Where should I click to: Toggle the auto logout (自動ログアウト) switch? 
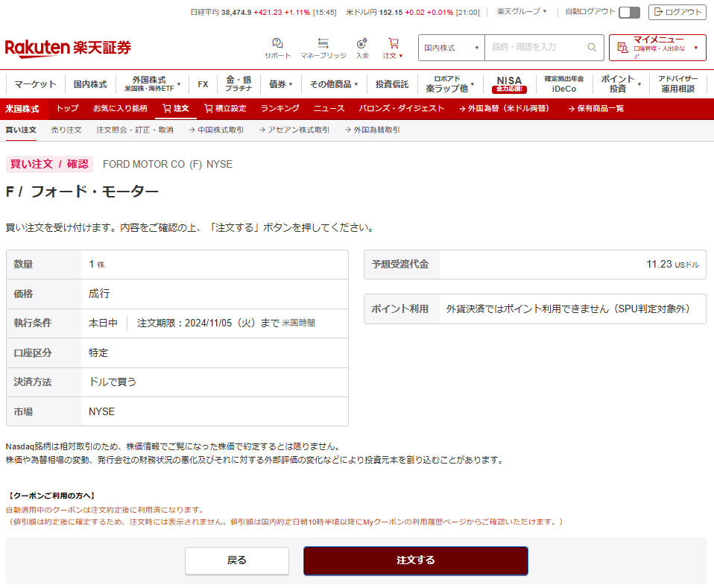pos(629,13)
